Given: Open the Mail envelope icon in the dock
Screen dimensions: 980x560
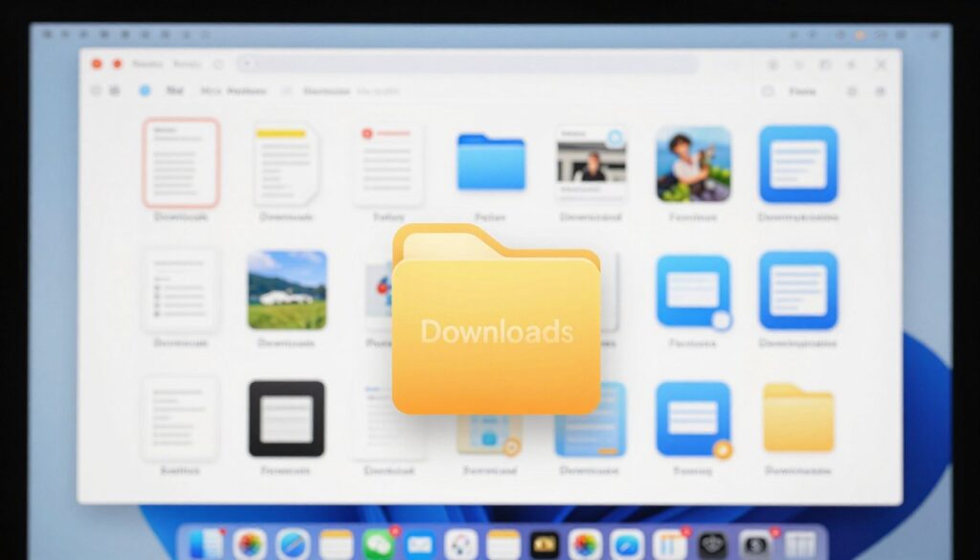Looking at the screenshot, I should pos(419,545).
